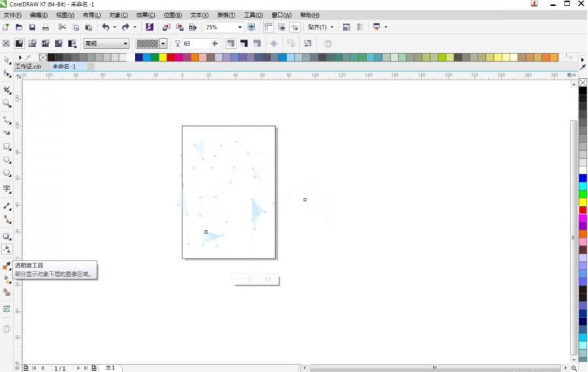This screenshot has height=372, width=588.
Task: Toggle grid display button
Action: (x=282, y=27)
